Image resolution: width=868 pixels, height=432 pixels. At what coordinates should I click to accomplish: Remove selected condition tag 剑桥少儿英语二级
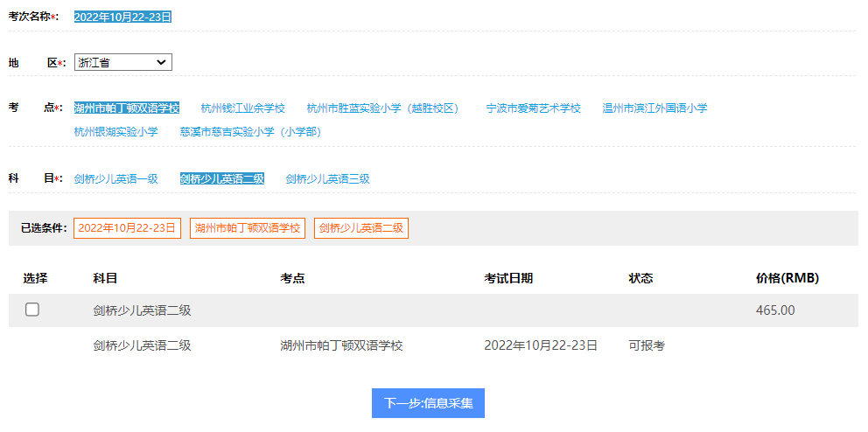pyautogui.click(x=360, y=228)
